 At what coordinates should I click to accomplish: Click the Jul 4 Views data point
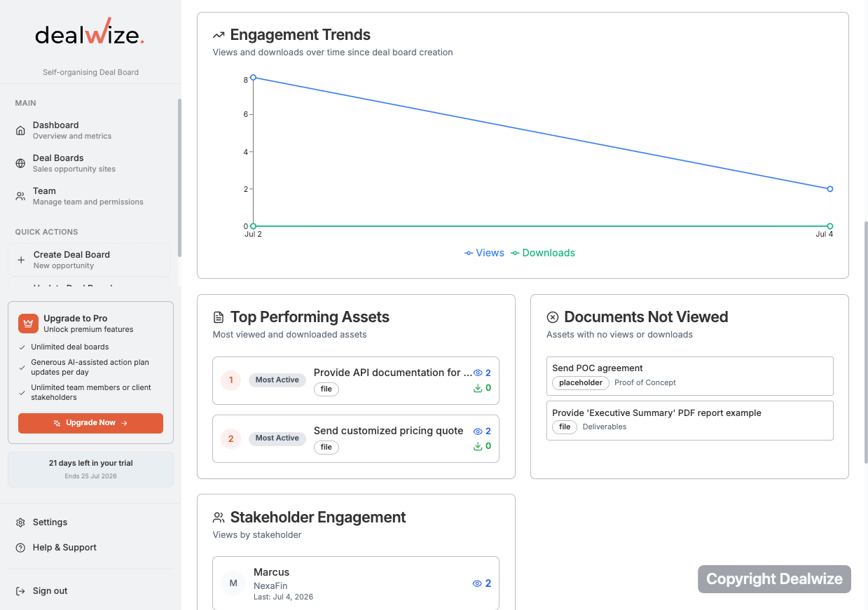point(829,189)
